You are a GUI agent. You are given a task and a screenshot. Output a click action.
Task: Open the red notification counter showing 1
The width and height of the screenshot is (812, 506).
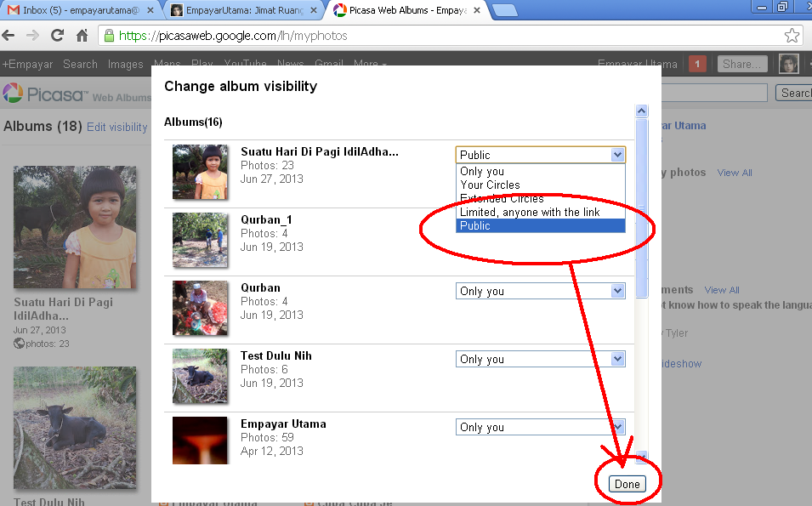(x=697, y=65)
